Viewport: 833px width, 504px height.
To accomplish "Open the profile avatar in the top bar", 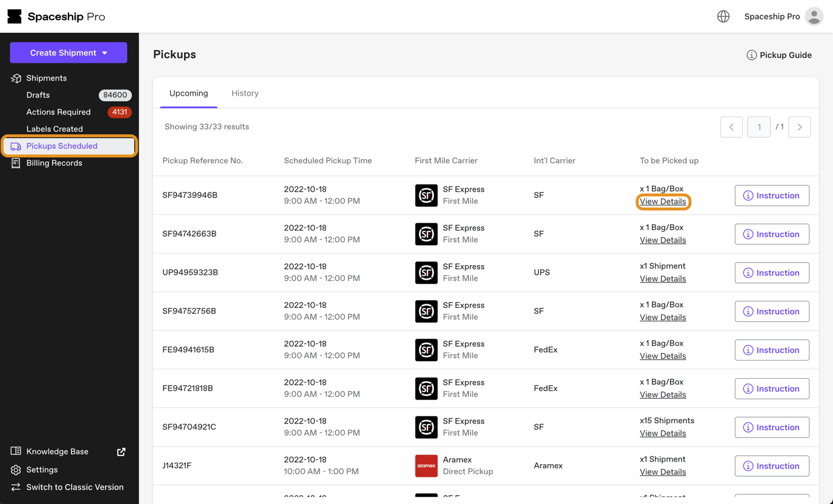I will pyautogui.click(x=814, y=16).
